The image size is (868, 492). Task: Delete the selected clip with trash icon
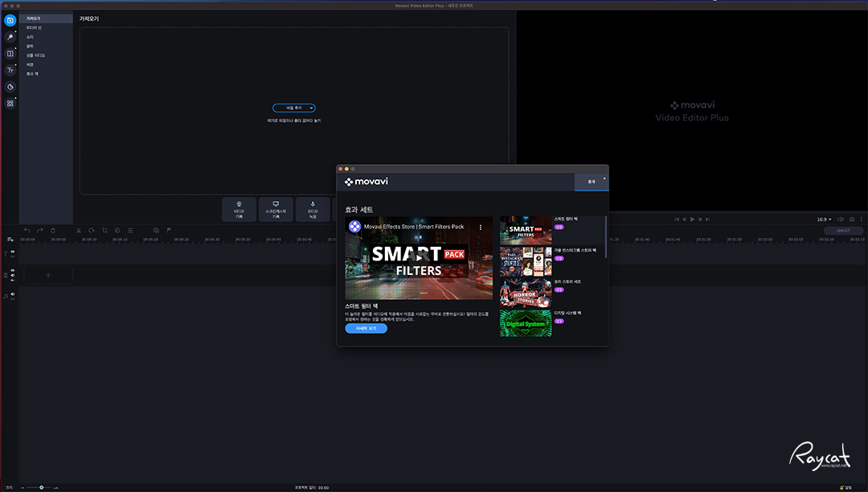52,230
